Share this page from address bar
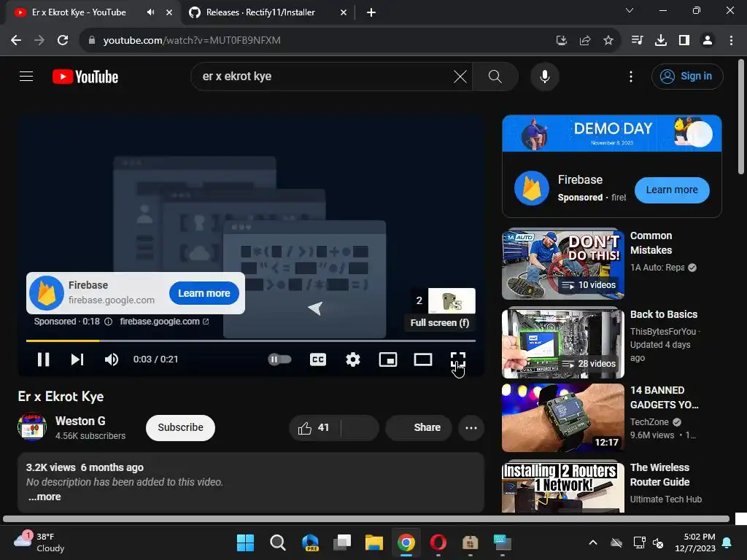The height and width of the screenshot is (560, 747). (x=585, y=41)
